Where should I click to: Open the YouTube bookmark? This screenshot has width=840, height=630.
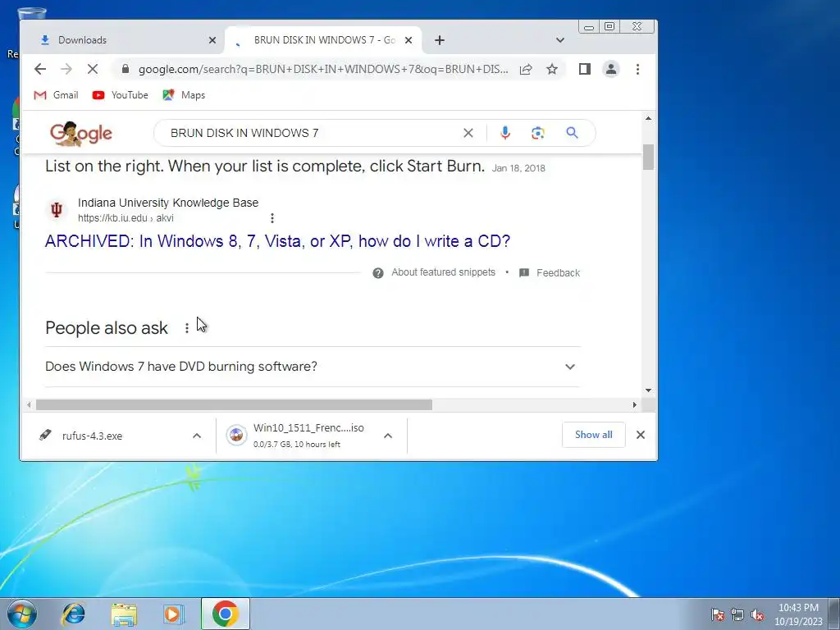(x=120, y=95)
